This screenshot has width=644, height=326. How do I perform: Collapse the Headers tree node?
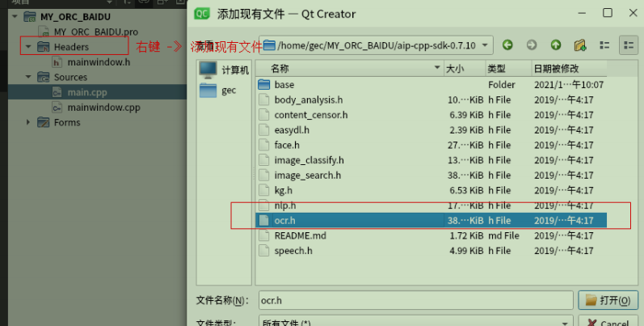pyautogui.click(x=28, y=46)
